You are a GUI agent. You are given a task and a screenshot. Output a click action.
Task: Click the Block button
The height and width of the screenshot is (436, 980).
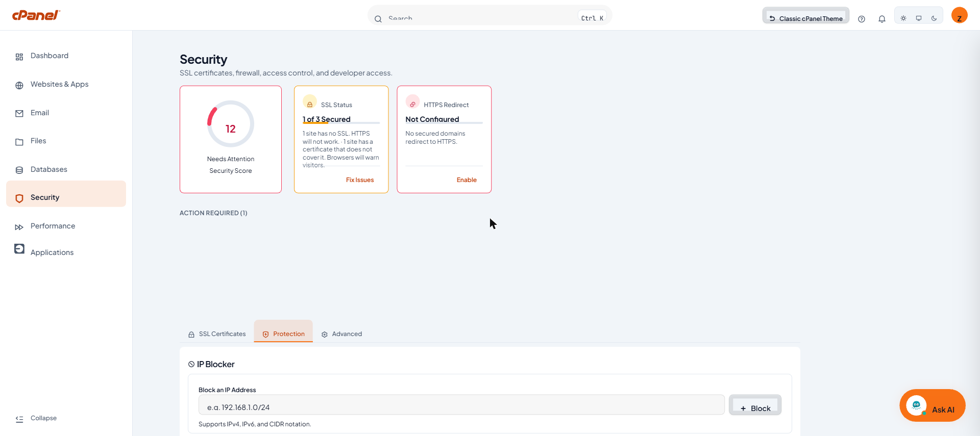[x=755, y=405]
